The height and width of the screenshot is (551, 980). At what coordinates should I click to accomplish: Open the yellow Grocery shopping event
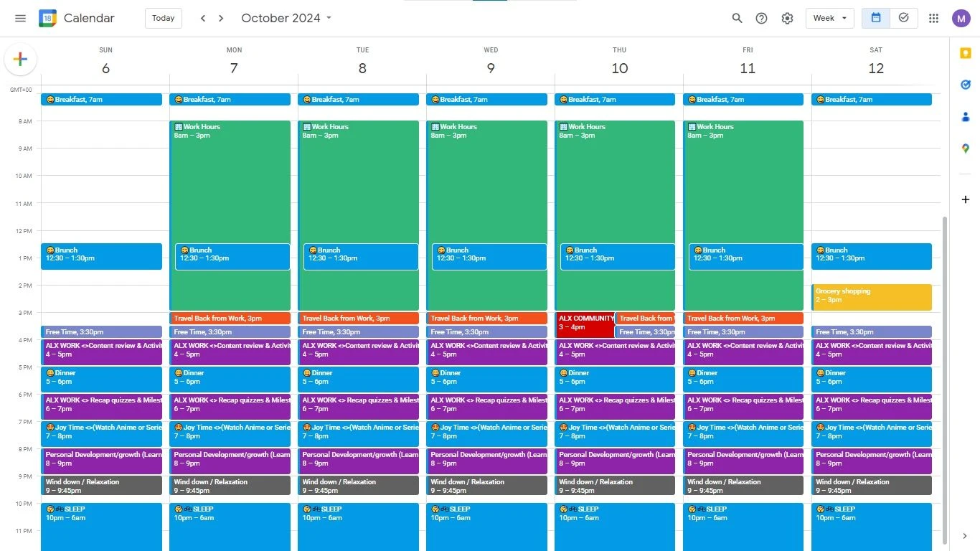coord(871,296)
